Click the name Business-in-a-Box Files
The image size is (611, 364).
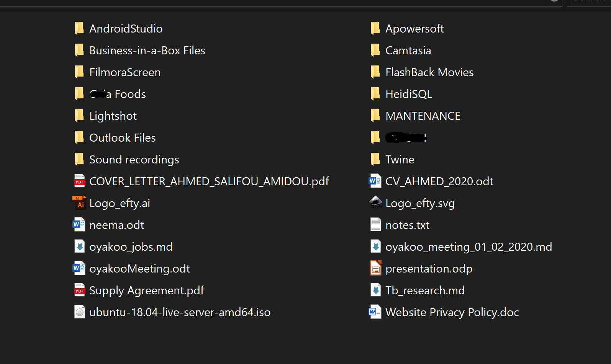coord(147,51)
